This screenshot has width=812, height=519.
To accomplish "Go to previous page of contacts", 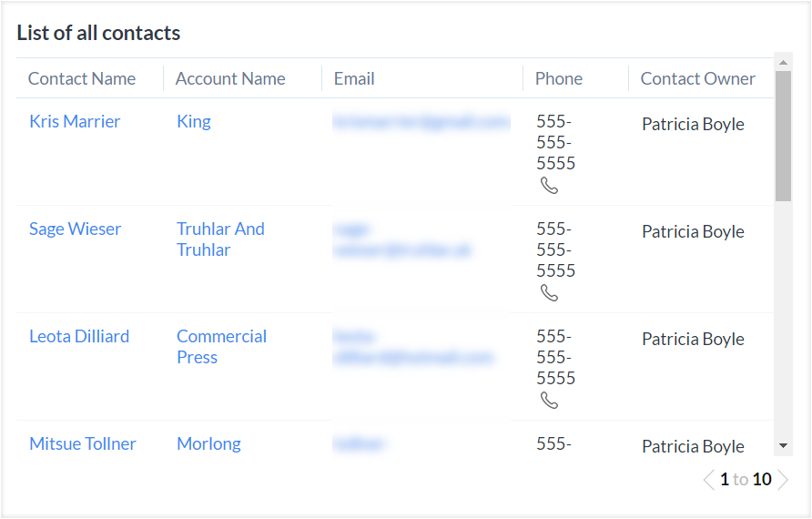I will pyautogui.click(x=708, y=480).
